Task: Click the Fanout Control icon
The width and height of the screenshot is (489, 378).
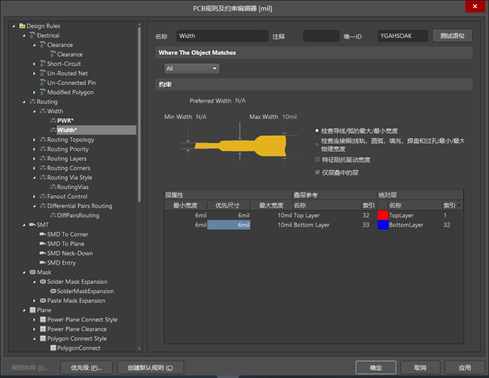Action: click(x=43, y=196)
